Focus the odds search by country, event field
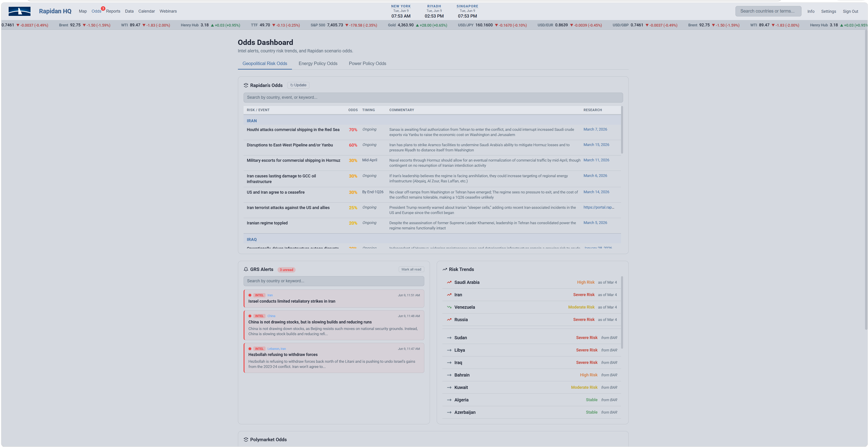The height and width of the screenshot is (447, 868). click(x=433, y=98)
